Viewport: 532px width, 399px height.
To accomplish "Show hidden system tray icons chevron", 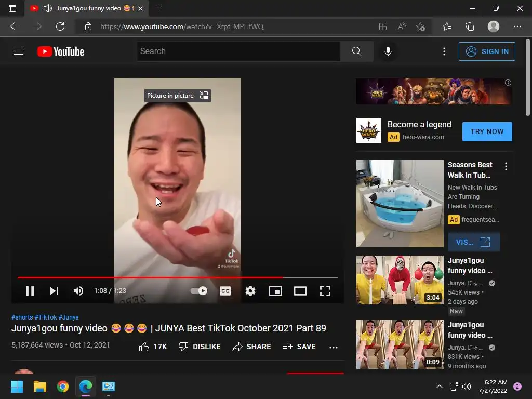I will (x=439, y=387).
